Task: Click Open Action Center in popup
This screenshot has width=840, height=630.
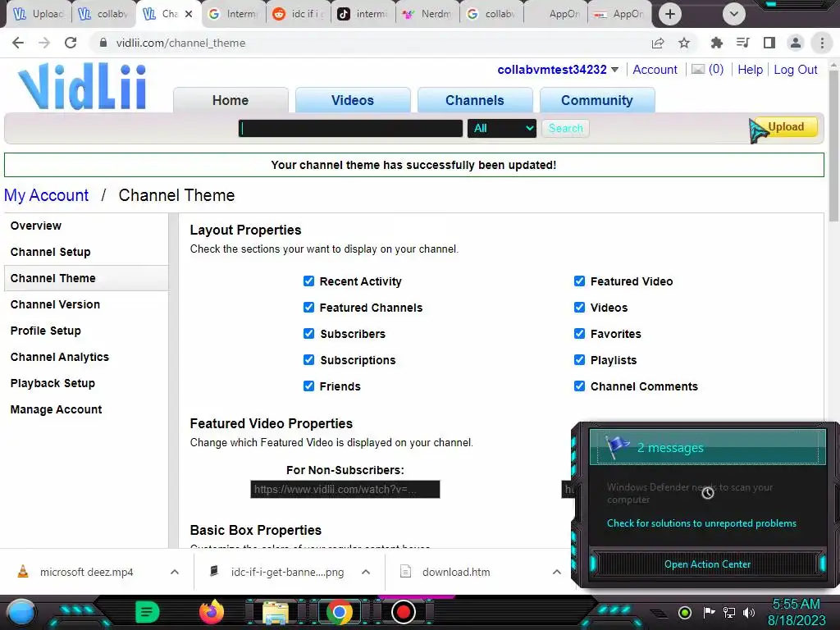Action: click(707, 564)
